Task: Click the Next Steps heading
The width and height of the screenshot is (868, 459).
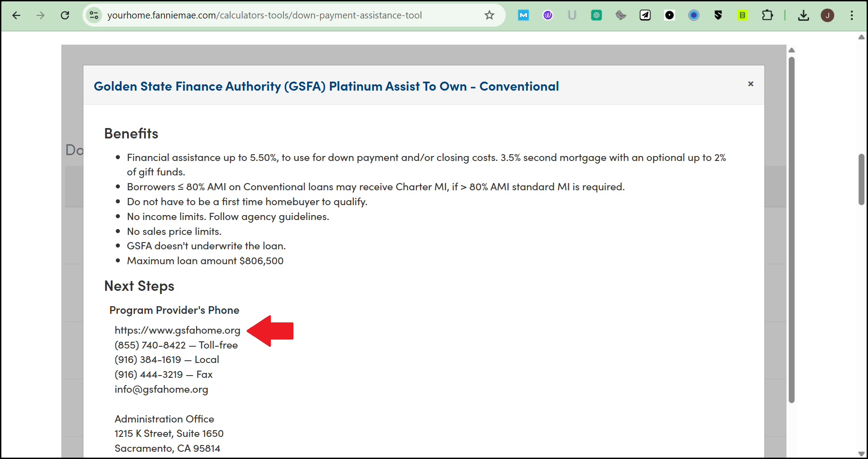Action: (139, 286)
